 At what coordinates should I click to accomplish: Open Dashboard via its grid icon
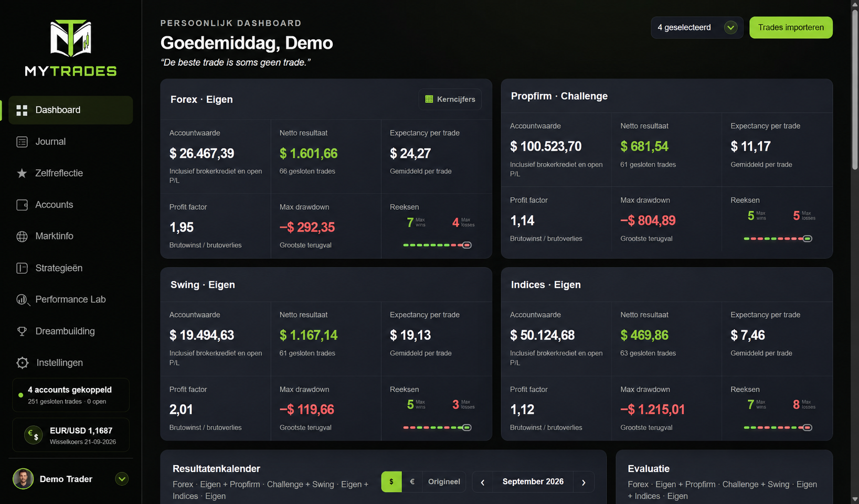[x=22, y=110]
